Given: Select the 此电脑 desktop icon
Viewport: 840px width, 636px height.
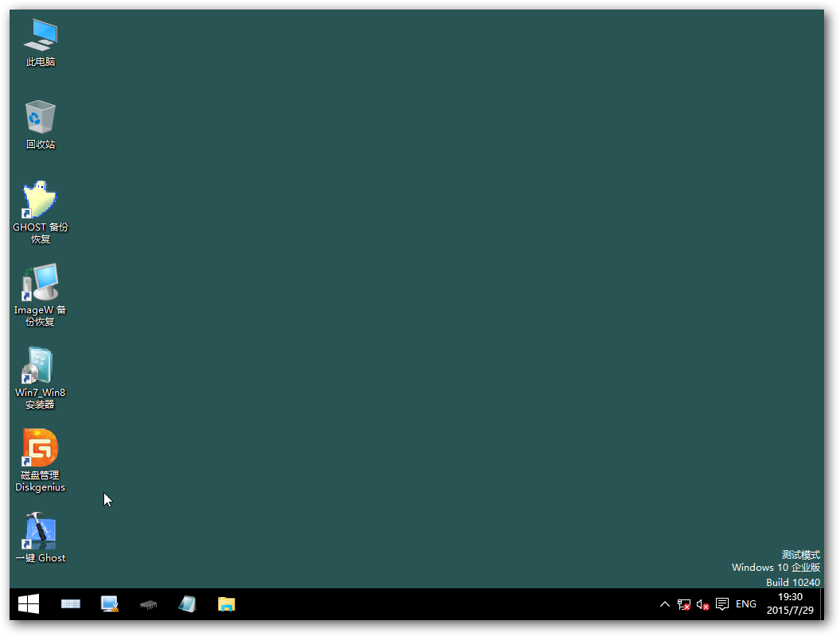Looking at the screenshot, I should click(41, 43).
